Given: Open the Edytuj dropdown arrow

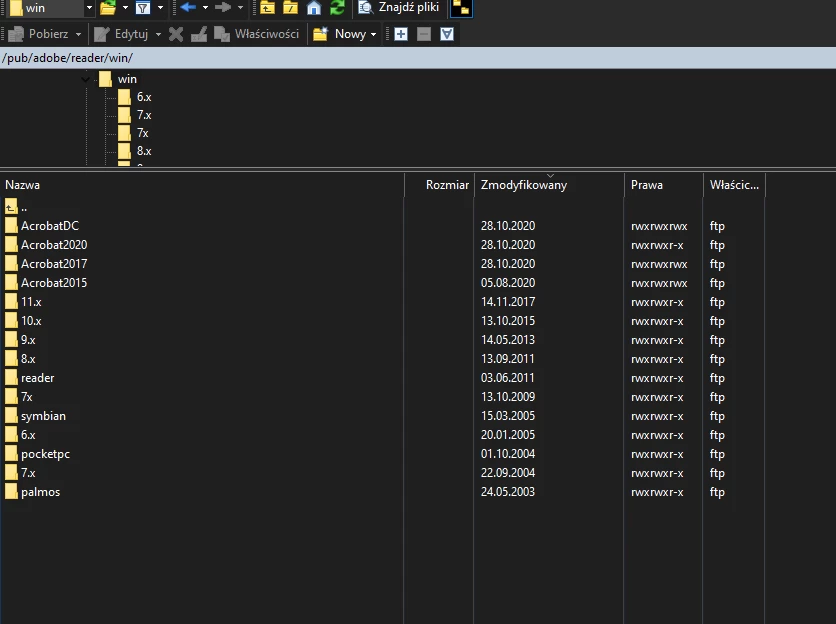Looking at the screenshot, I should pyautogui.click(x=158, y=34).
